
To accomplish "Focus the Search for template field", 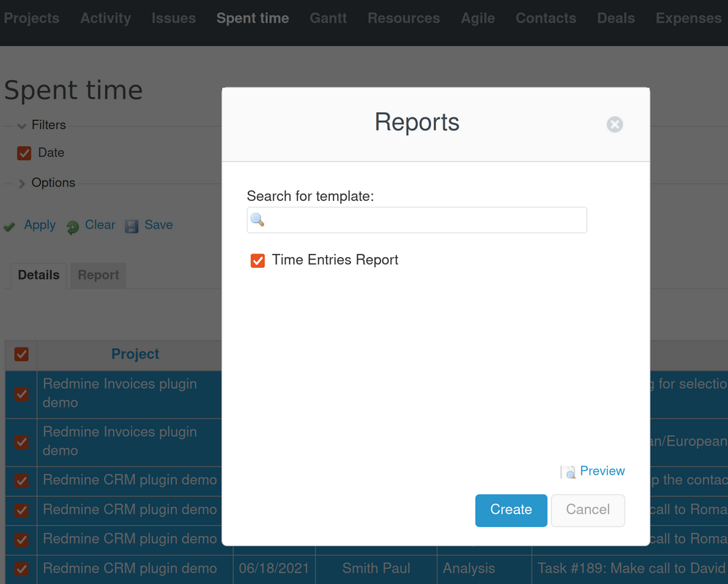I will (424, 220).
